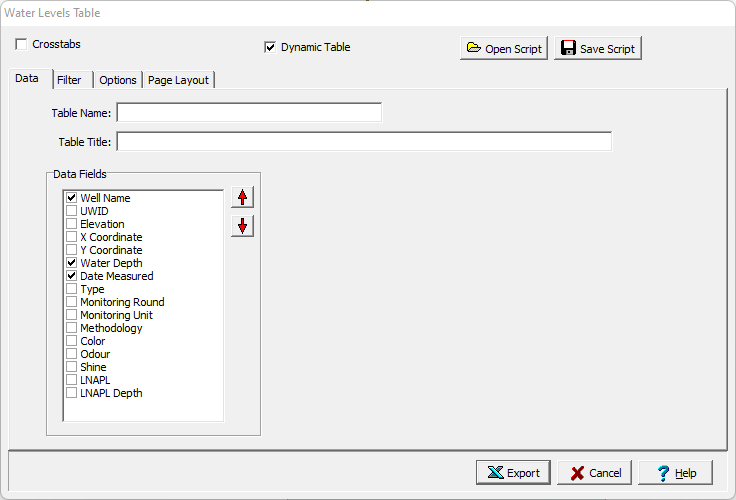Check the LNAPL Depth field

tap(72, 393)
